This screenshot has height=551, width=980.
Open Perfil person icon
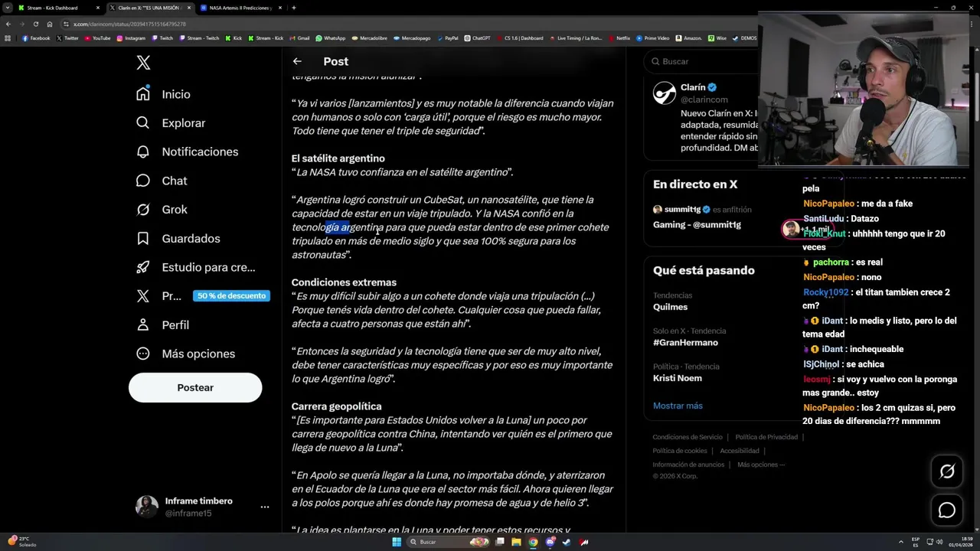click(143, 324)
